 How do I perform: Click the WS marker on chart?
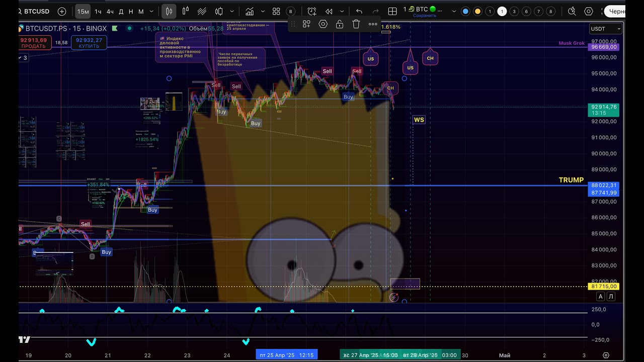click(419, 120)
